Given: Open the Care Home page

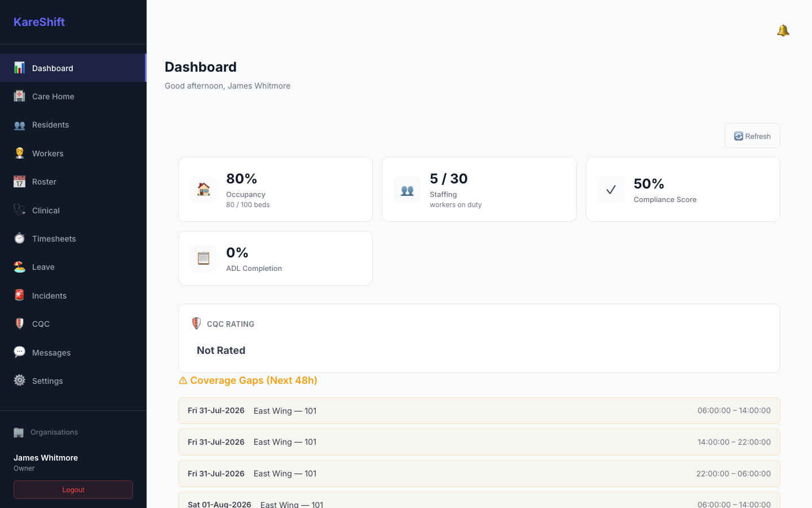Looking at the screenshot, I should [73, 96].
